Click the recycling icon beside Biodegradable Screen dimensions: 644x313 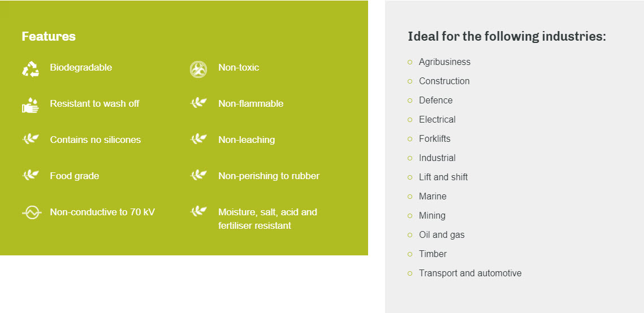point(31,69)
